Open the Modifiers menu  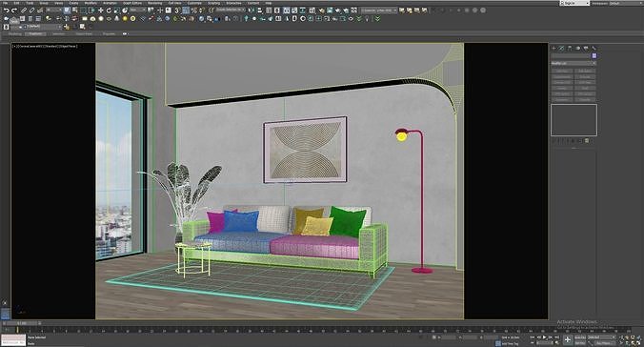91,3
